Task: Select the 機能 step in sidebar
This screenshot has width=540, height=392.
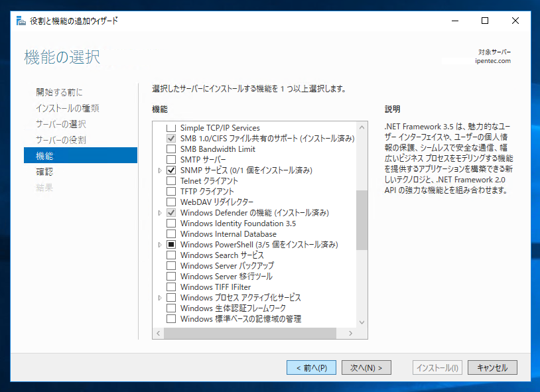Action: click(x=80, y=155)
